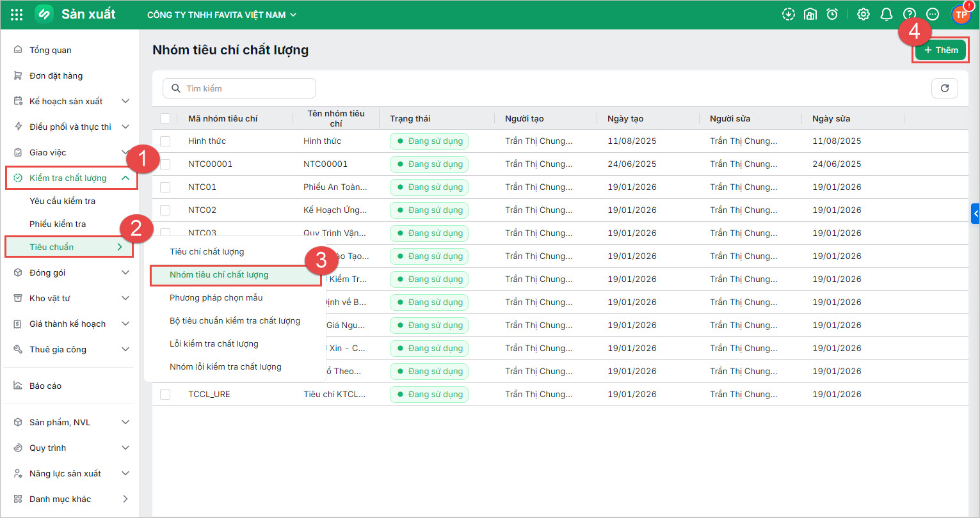
Task: Select the checkbox for row NTC01
Action: click(x=165, y=187)
